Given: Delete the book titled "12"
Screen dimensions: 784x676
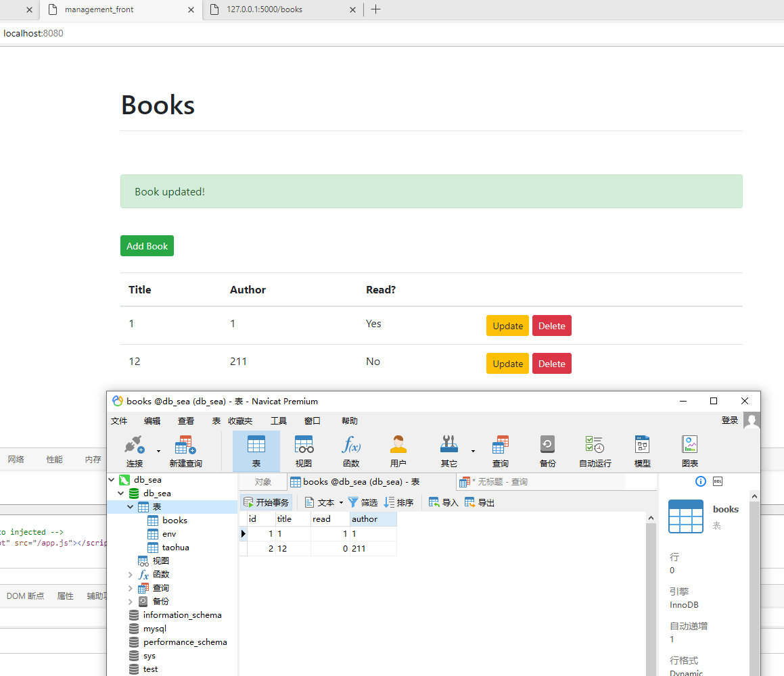Looking at the screenshot, I should click(x=551, y=363).
